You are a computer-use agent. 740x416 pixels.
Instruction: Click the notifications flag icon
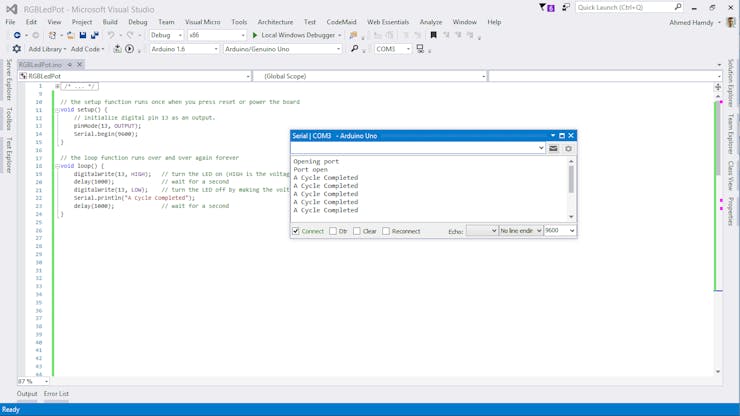point(544,7)
